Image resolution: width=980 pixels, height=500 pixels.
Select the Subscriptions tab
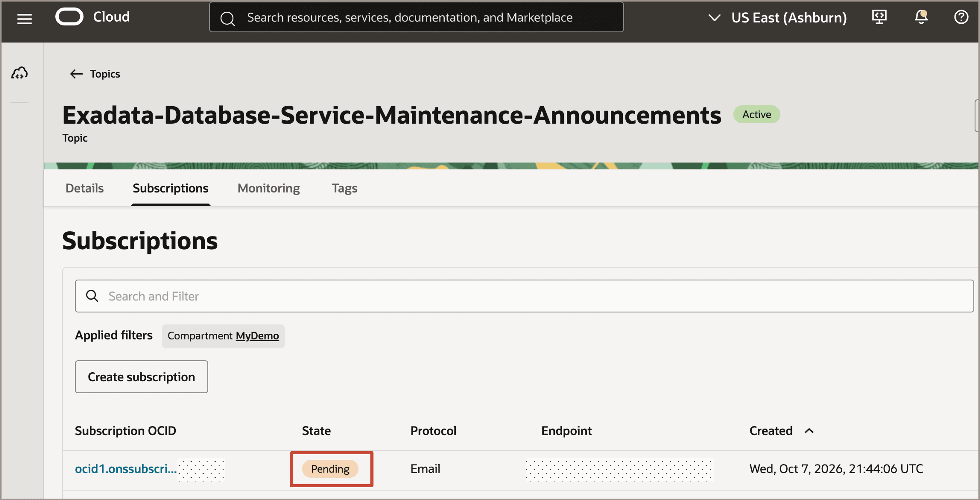tap(171, 188)
